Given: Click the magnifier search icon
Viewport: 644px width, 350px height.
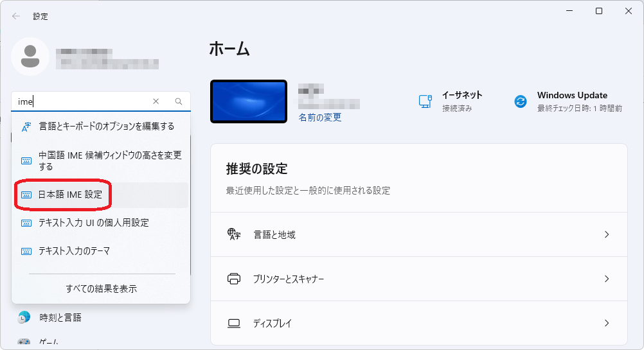Looking at the screenshot, I should pos(179,101).
